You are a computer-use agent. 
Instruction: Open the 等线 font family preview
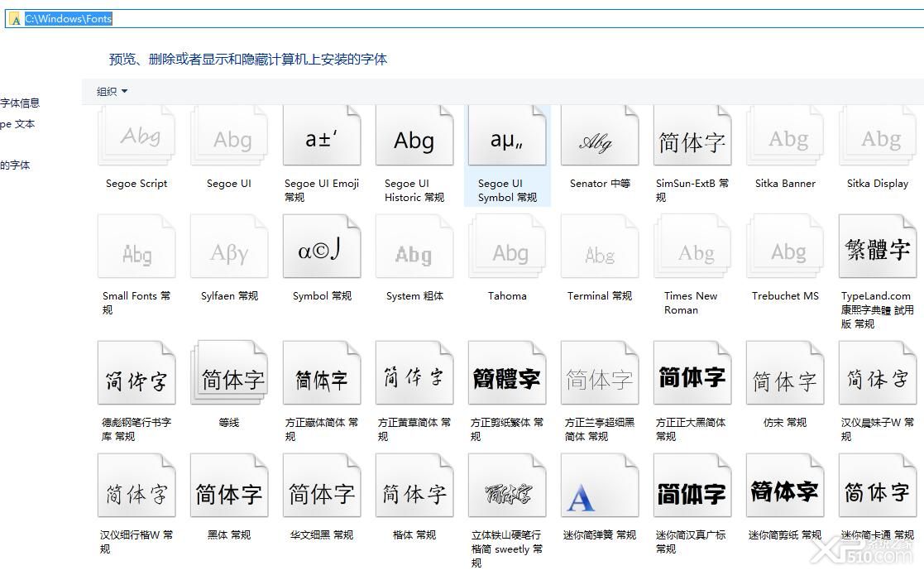coord(228,372)
